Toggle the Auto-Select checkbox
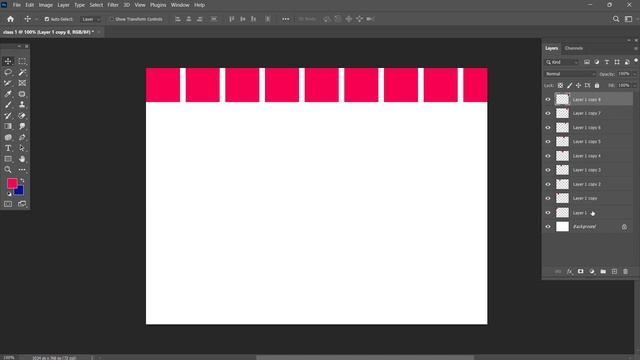 pyautogui.click(x=47, y=19)
